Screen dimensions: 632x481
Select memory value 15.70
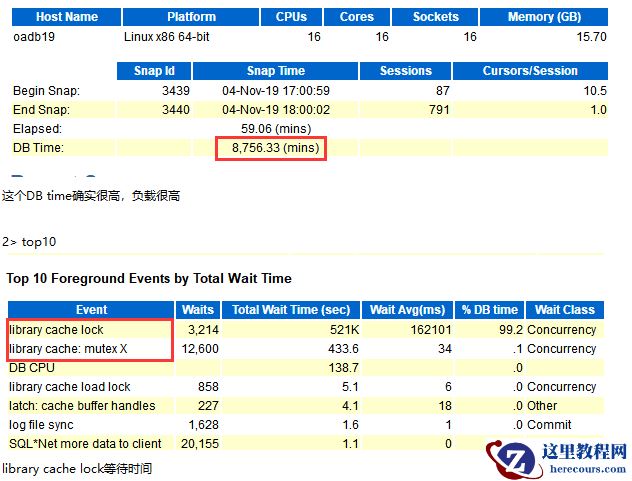pyautogui.click(x=591, y=37)
